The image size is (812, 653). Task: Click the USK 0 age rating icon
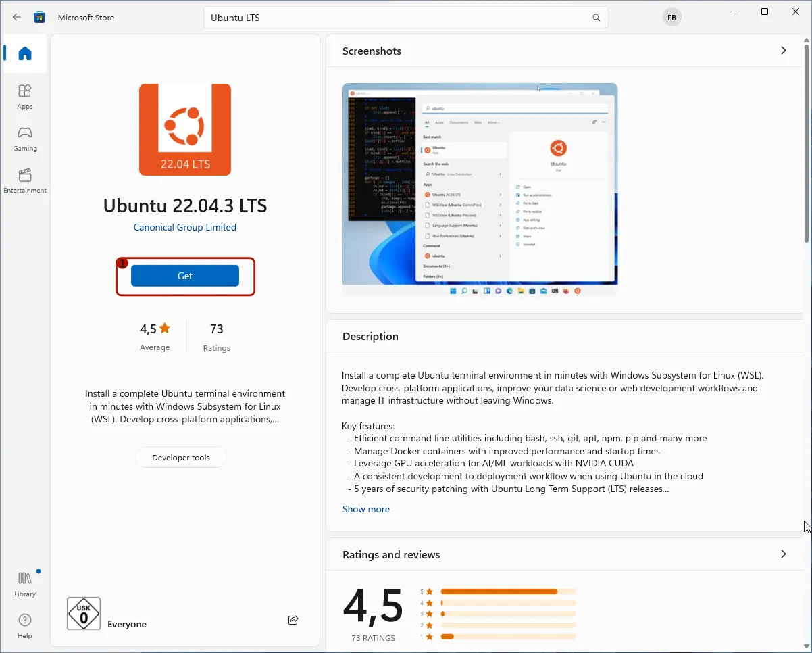coord(83,614)
